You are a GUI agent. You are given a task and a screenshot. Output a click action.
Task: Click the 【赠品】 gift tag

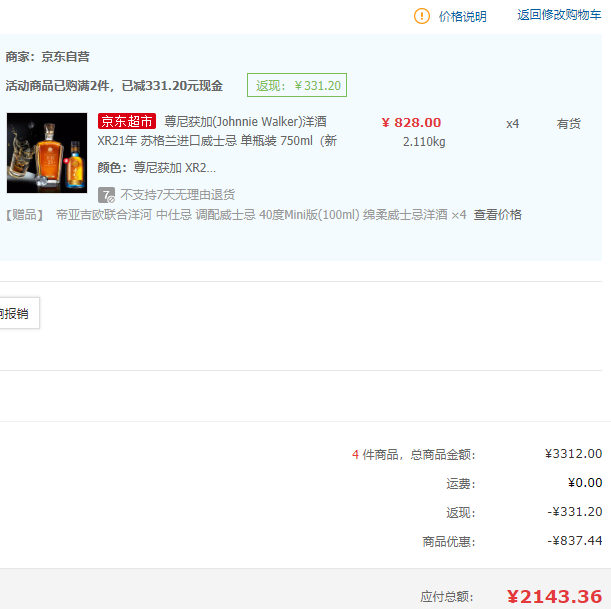click(25, 215)
